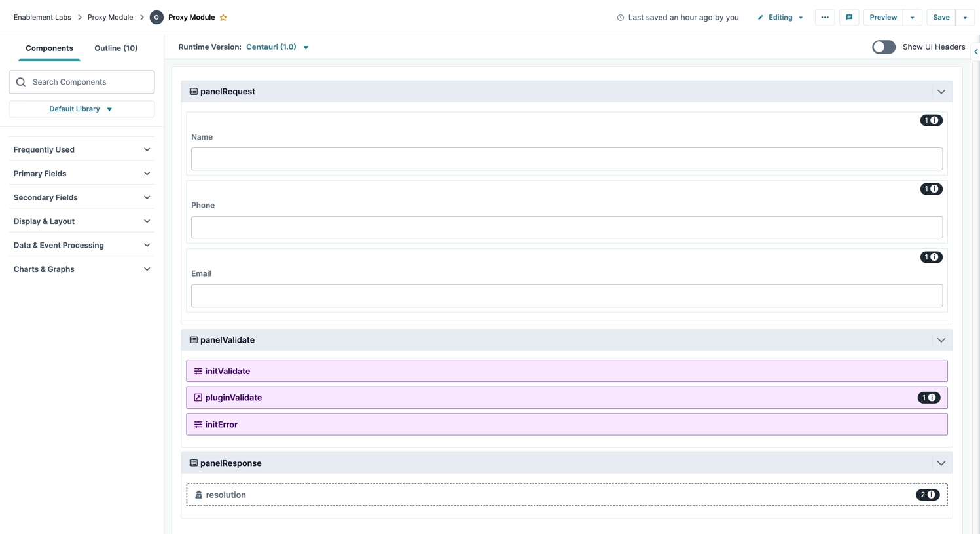
Task: Select the initializer icon on initValidate
Action: pyautogui.click(x=198, y=372)
